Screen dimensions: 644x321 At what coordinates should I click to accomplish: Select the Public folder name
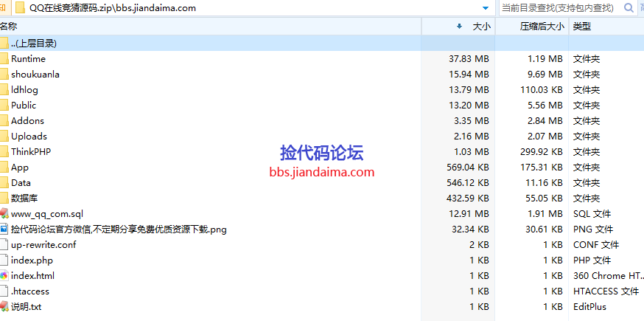24,106
